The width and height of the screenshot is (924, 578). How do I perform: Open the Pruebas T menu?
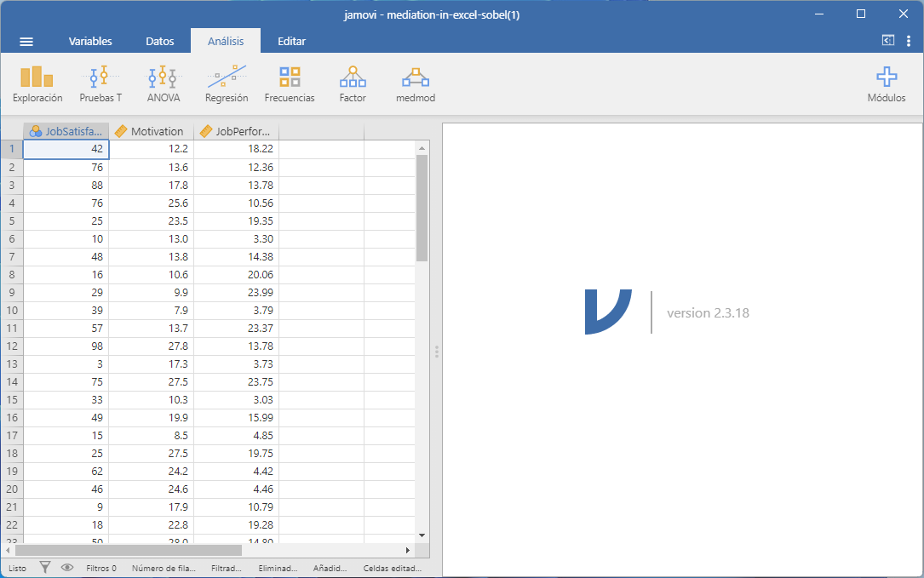[x=100, y=84]
